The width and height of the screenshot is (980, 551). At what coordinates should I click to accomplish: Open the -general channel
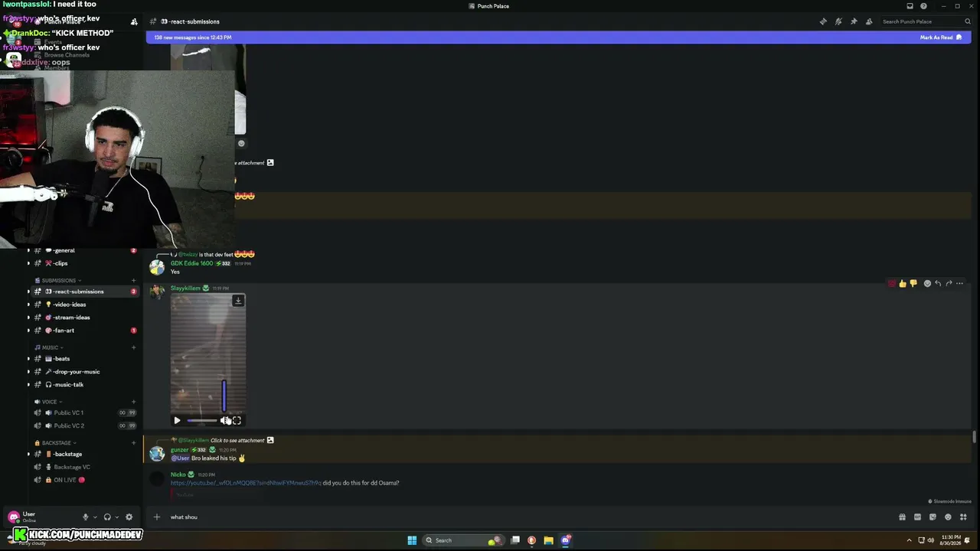84,250
